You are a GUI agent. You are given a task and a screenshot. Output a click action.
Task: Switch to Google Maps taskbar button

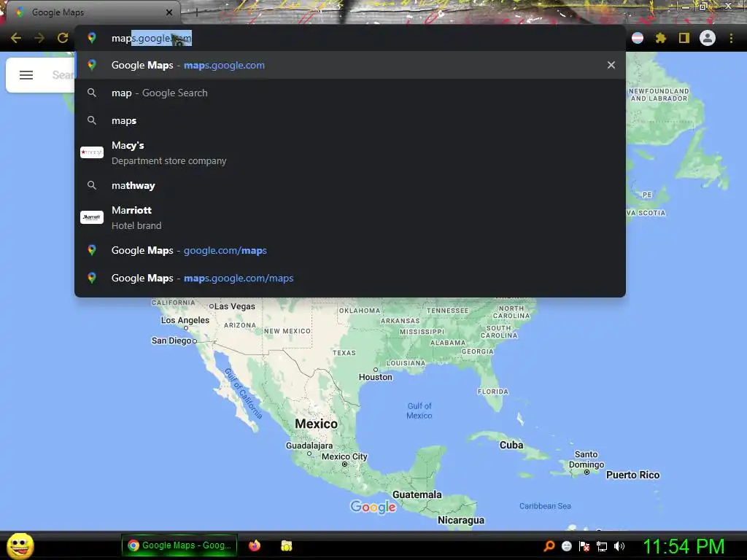(x=179, y=545)
